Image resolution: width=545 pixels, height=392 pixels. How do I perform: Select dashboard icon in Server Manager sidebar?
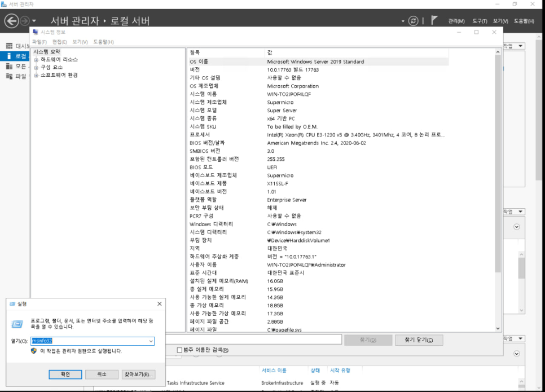click(x=10, y=46)
